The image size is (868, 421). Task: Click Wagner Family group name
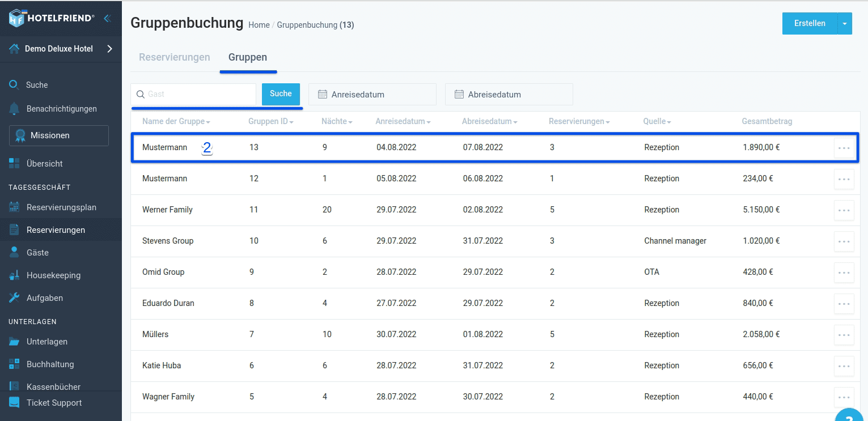pyautogui.click(x=168, y=397)
